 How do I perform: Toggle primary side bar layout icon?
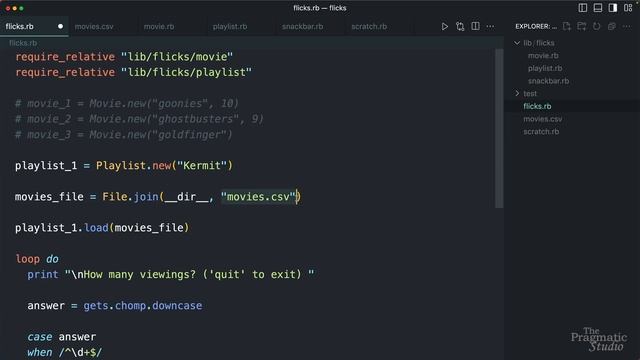pyautogui.click(x=583, y=8)
